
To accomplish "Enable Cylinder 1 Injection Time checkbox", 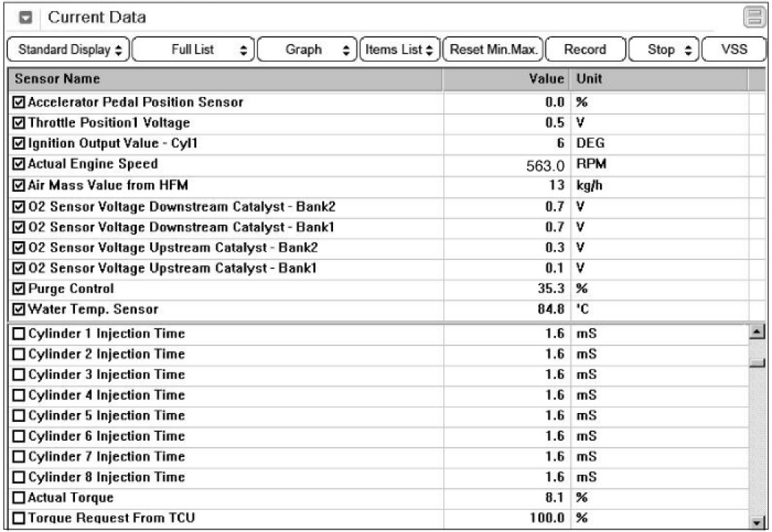I will (19, 334).
